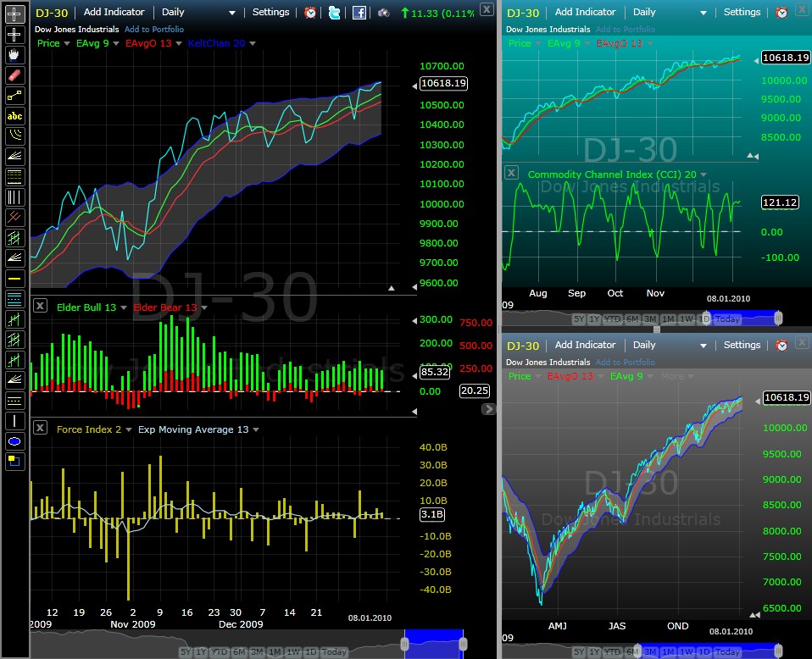Select the cyan horizontal lines tool

[14, 299]
